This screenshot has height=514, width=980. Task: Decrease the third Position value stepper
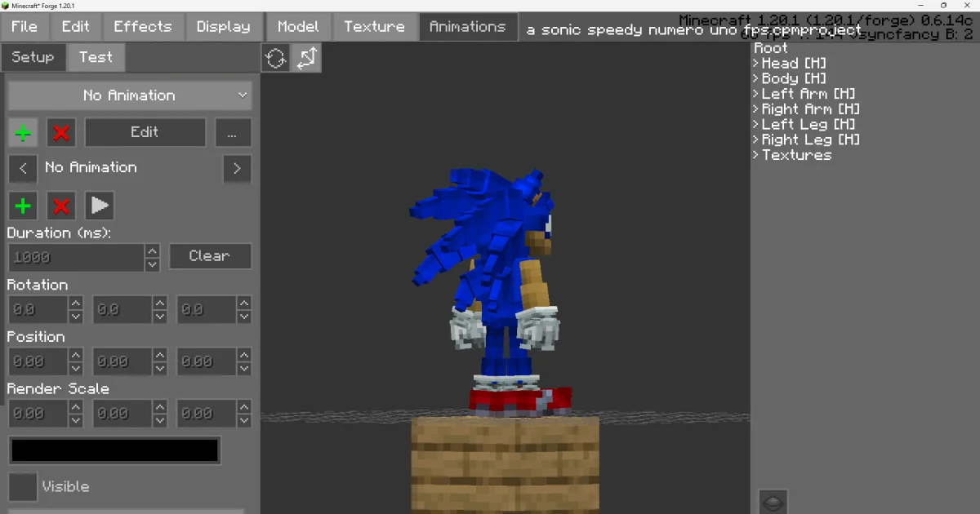244,369
